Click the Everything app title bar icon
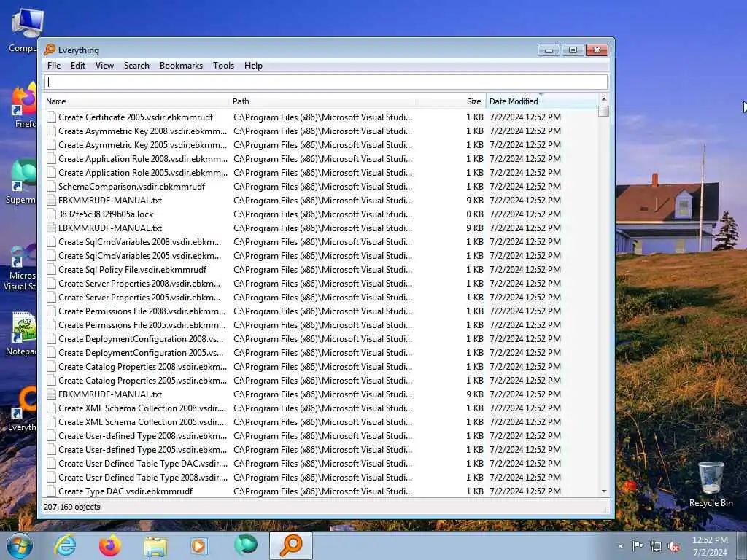Screen dimensions: 747x560 (x=50, y=50)
